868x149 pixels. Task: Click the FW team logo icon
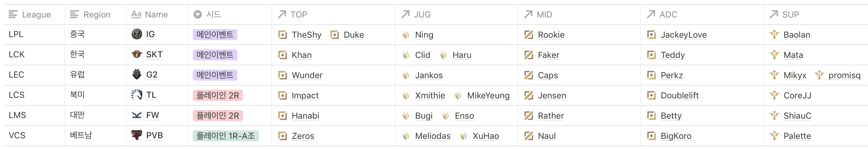[136, 115]
